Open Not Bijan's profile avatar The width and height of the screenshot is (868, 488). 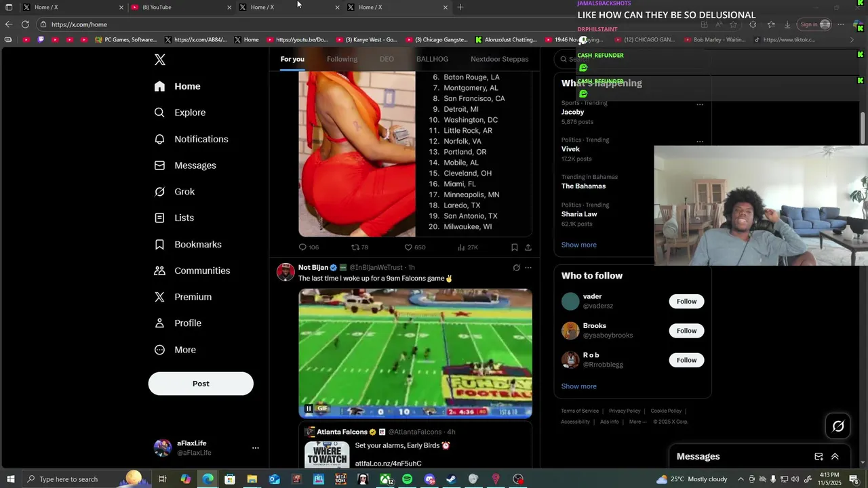pos(285,272)
